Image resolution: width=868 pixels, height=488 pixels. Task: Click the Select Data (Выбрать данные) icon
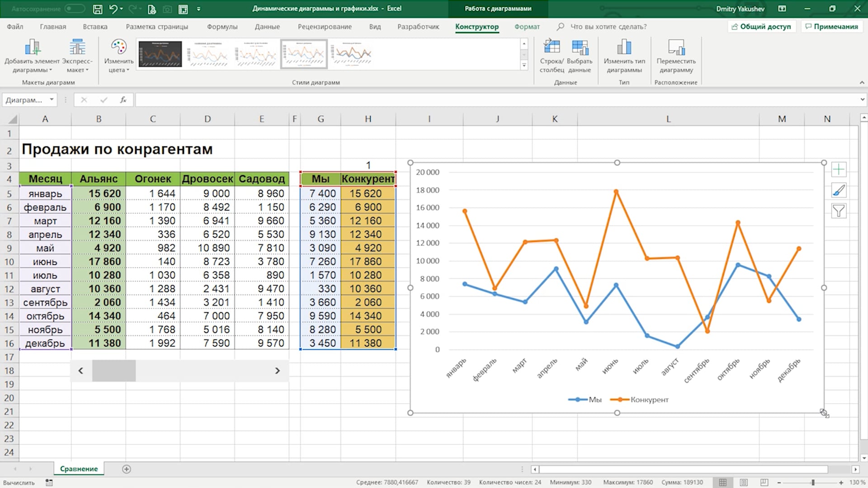click(x=579, y=47)
